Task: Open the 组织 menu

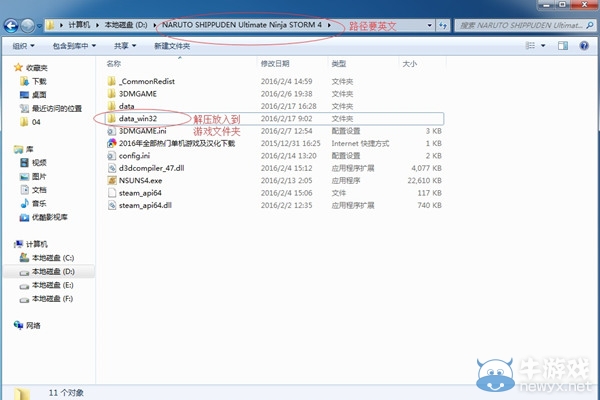Action: [x=23, y=46]
